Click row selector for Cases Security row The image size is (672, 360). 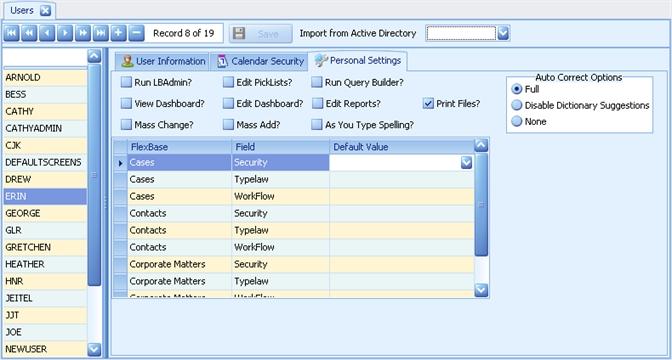coord(120,162)
